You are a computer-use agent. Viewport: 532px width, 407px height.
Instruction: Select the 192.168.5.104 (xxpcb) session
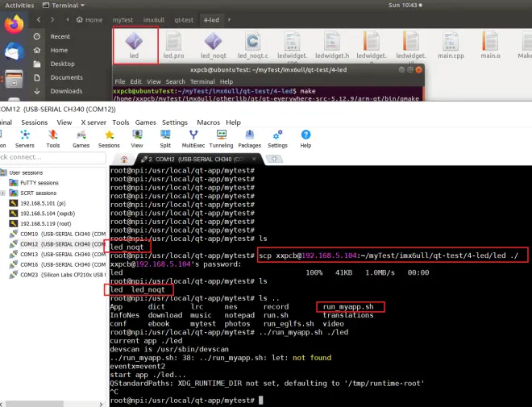(x=43, y=214)
